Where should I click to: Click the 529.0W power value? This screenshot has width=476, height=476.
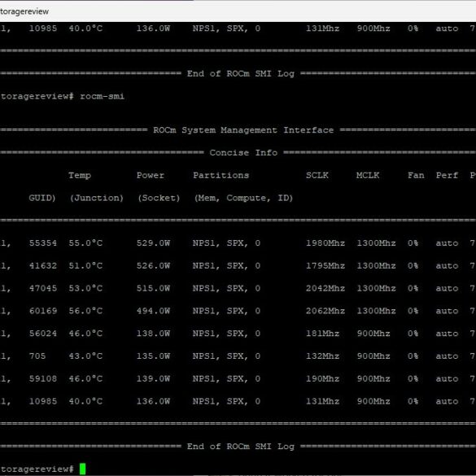point(153,243)
